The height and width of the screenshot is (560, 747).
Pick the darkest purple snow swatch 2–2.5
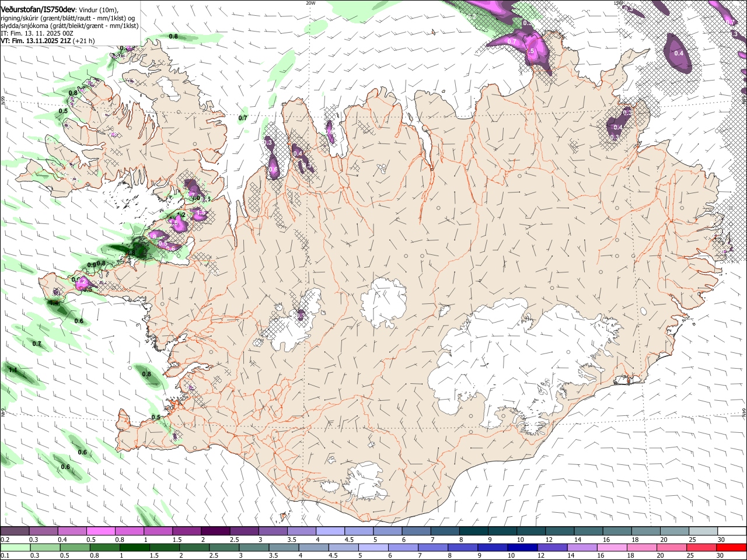coord(215,531)
